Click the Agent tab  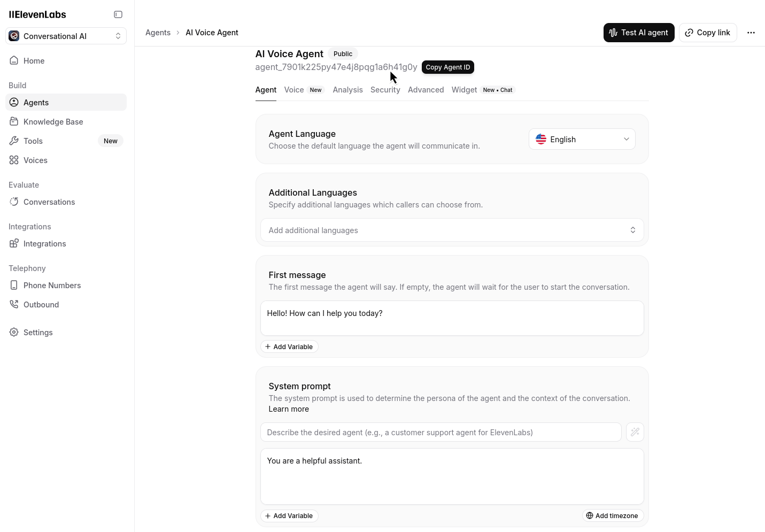pos(266,90)
